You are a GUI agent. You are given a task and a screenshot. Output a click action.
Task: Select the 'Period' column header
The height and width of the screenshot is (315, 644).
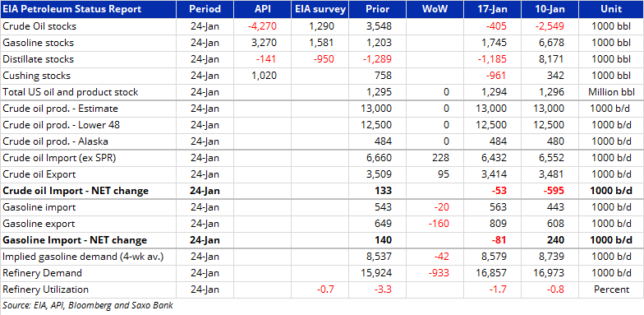coord(205,9)
